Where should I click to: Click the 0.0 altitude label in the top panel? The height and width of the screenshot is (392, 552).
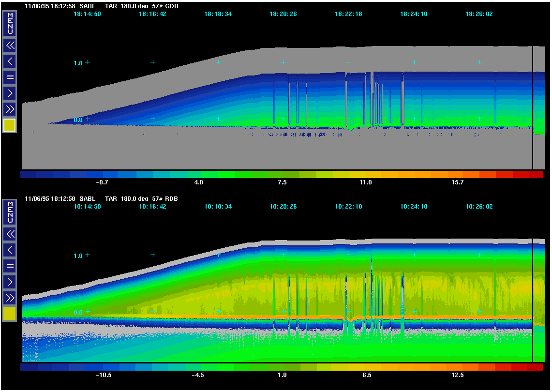click(x=78, y=120)
